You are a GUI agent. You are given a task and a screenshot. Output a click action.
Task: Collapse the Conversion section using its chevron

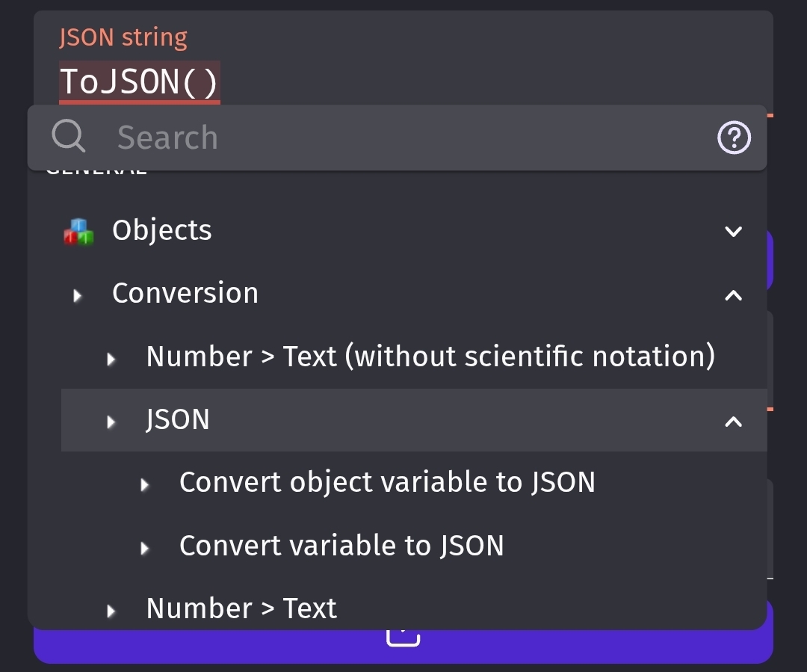(733, 295)
